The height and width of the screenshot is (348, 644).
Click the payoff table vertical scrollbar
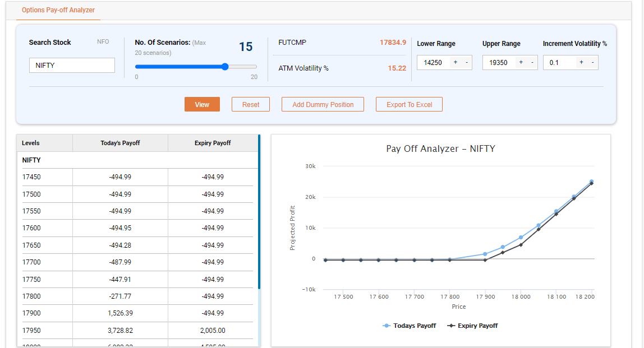click(x=259, y=213)
